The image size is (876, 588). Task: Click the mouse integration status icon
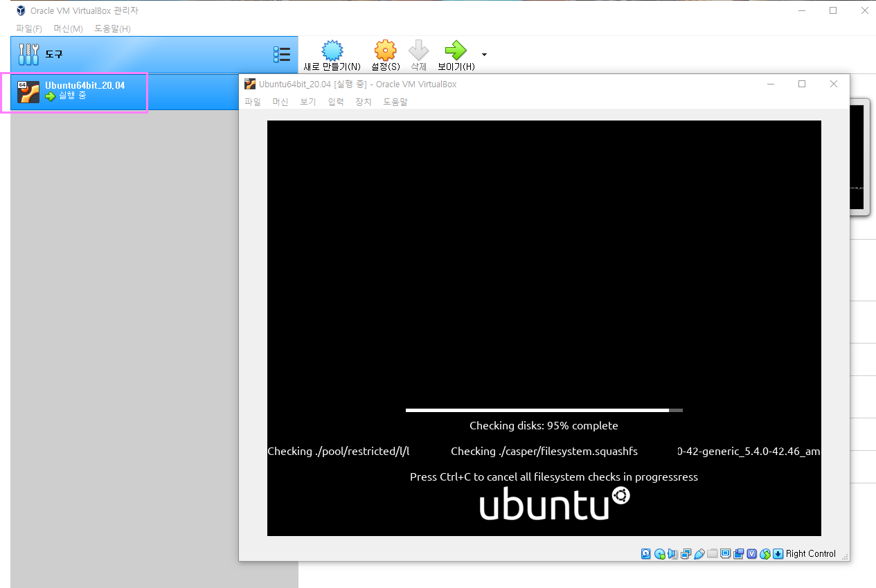[765, 554]
